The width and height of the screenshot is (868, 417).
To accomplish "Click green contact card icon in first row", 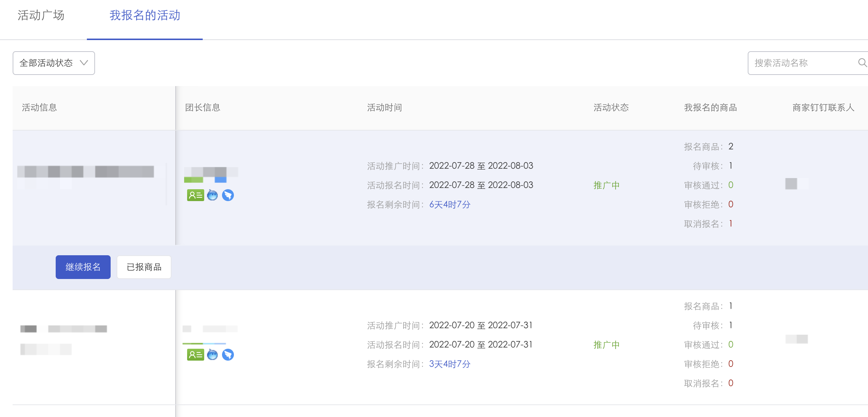I will (x=195, y=195).
